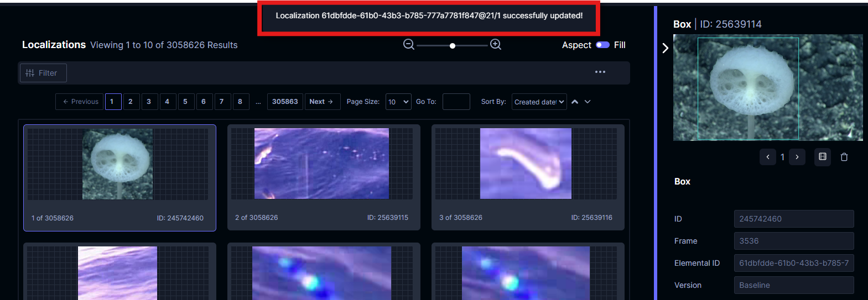Screen dimensions: 868x300
Task: Click the "Viewing 1 to 10 of 3058626 Results" text
Action: click(x=164, y=45)
